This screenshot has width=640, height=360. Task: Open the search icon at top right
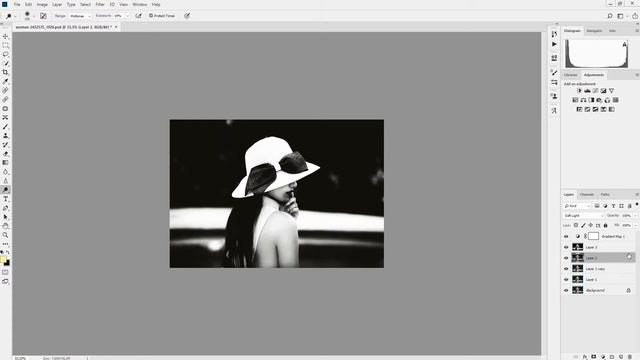point(609,16)
